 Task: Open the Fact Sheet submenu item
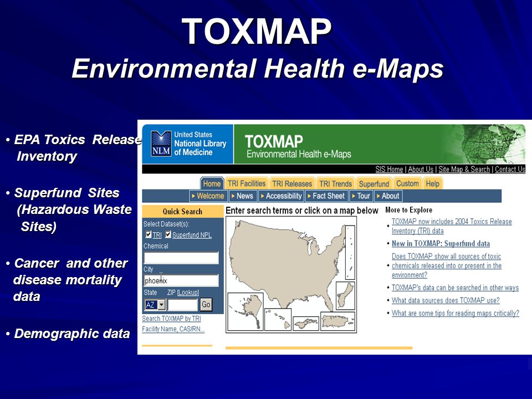326,196
